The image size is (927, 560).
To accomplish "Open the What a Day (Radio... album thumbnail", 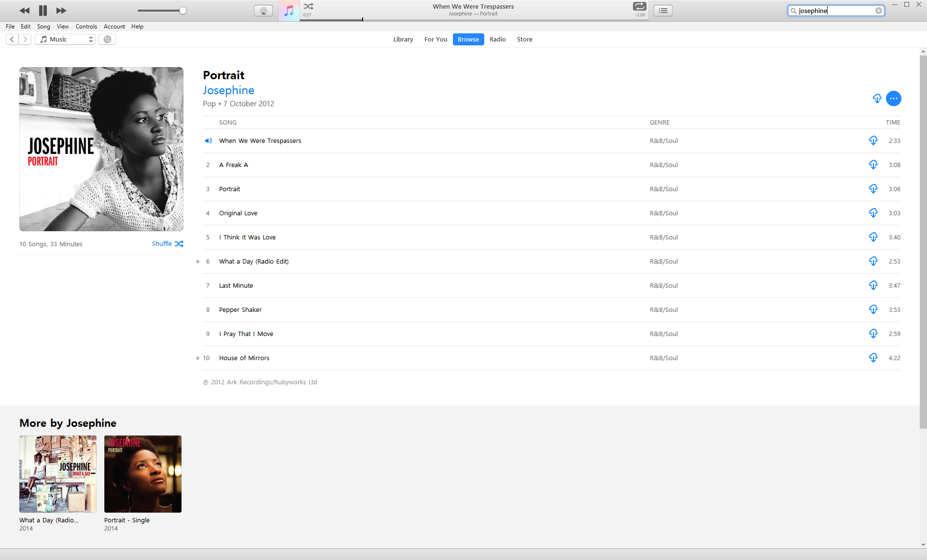I will [x=58, y=474].
